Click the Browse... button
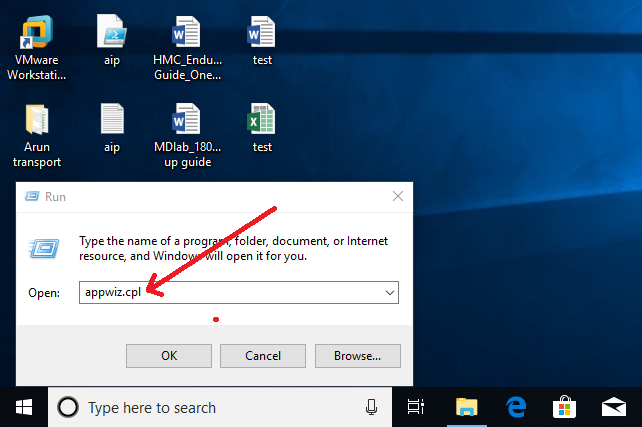The width and height of the screenshot is (642, 427). [x=357, y=356]
